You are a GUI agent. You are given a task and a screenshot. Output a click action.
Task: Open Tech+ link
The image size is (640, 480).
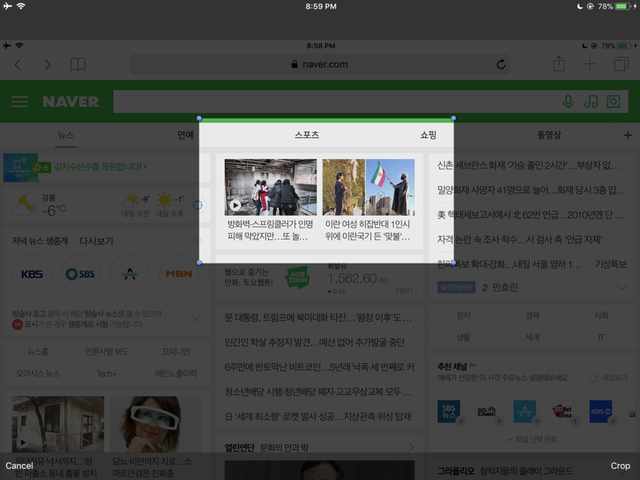tap(107, 373)
